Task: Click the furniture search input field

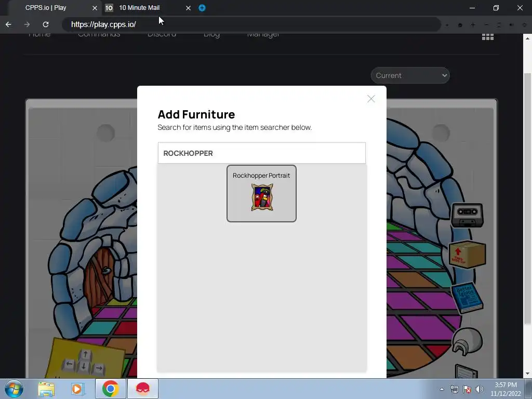Action: coord(262,153)
